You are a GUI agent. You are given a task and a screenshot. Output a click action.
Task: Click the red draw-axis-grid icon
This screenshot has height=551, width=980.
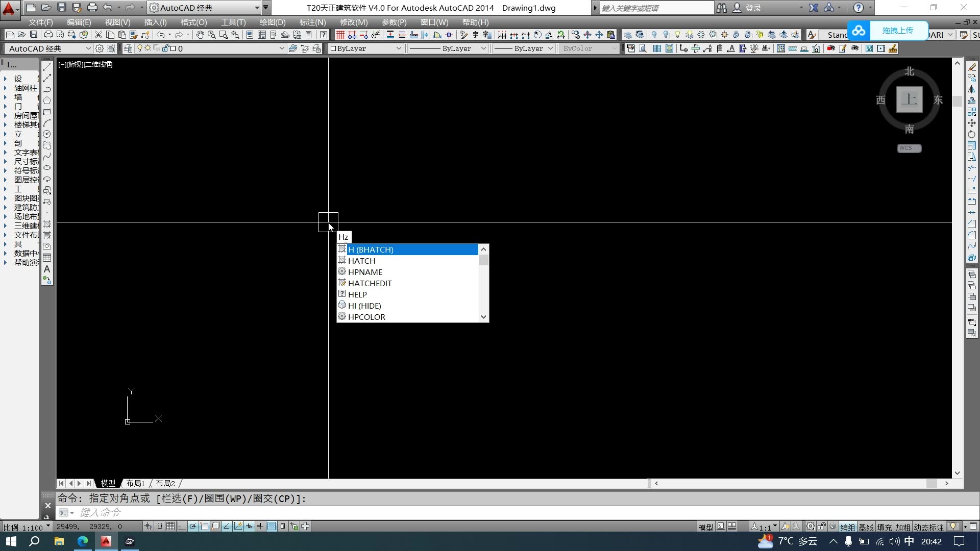tap(340, 35)
